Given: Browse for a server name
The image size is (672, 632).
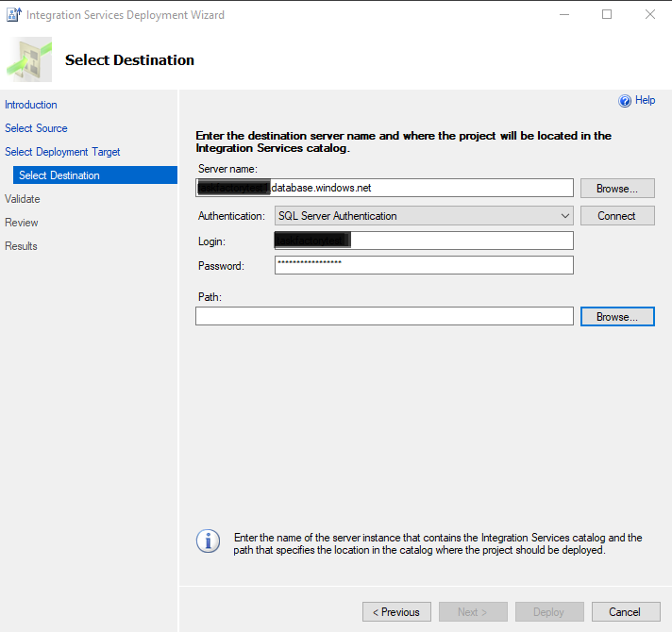Looking at the screenshot, I should pos(617,189).
